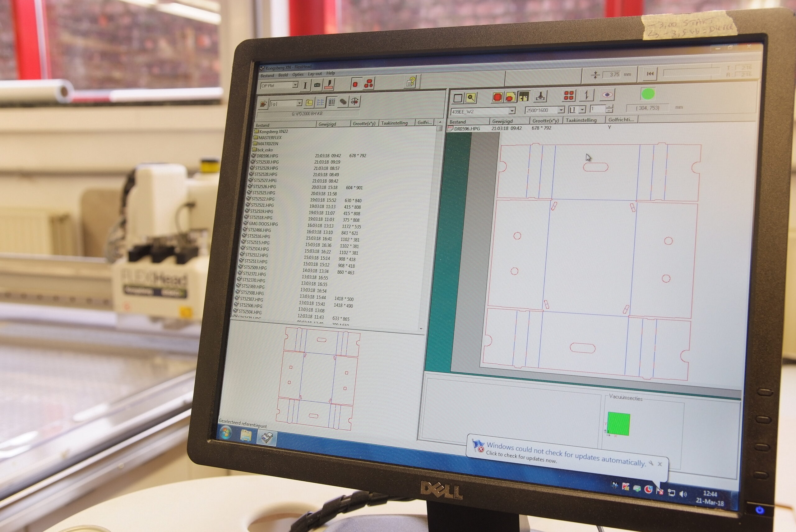Click the knife tool icon in top toolbar

click(x=329, y=84)
